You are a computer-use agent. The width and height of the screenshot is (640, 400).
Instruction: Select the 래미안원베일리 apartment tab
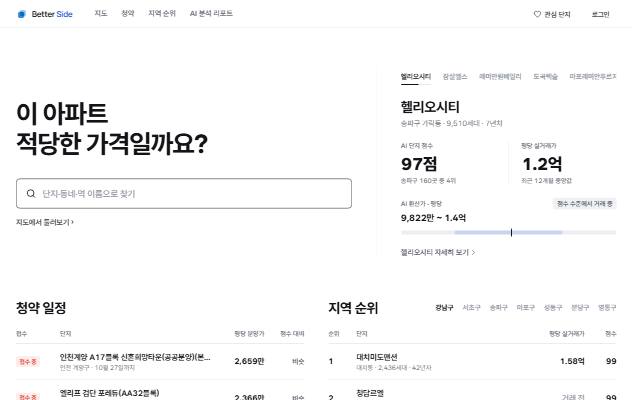500,76
